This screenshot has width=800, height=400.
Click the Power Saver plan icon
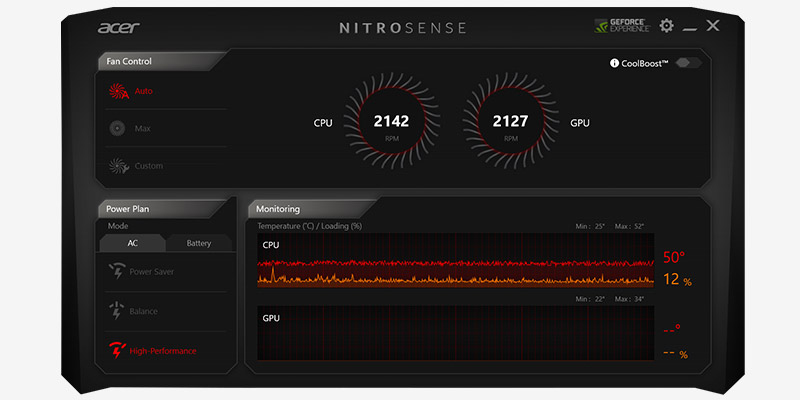point(117,271)
